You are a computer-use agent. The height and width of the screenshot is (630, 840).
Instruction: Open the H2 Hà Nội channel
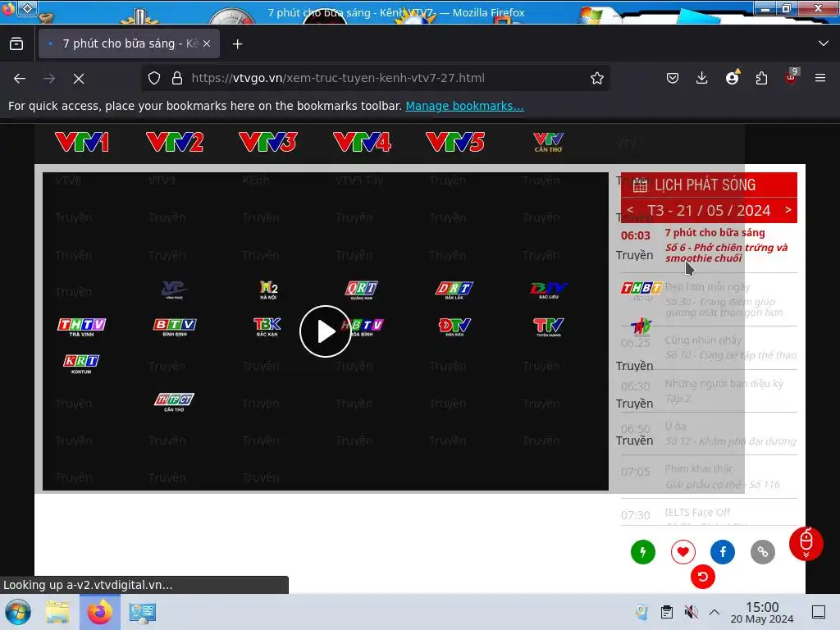coord(268,290)
